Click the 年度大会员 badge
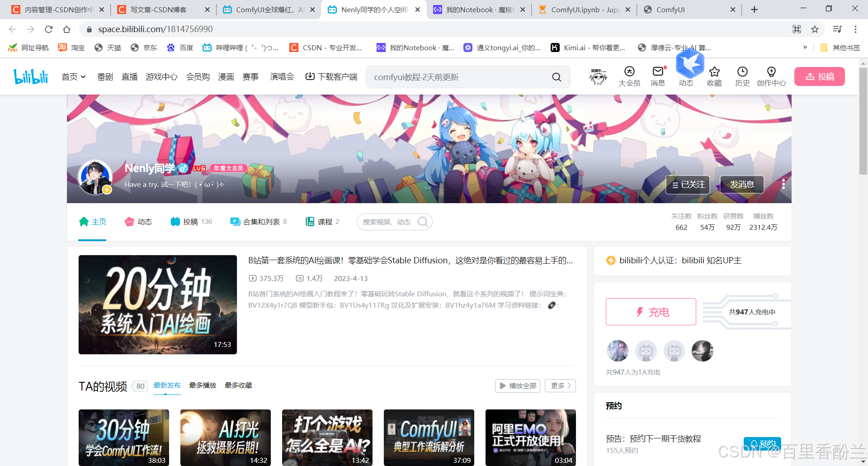 [x=228, y=168]
